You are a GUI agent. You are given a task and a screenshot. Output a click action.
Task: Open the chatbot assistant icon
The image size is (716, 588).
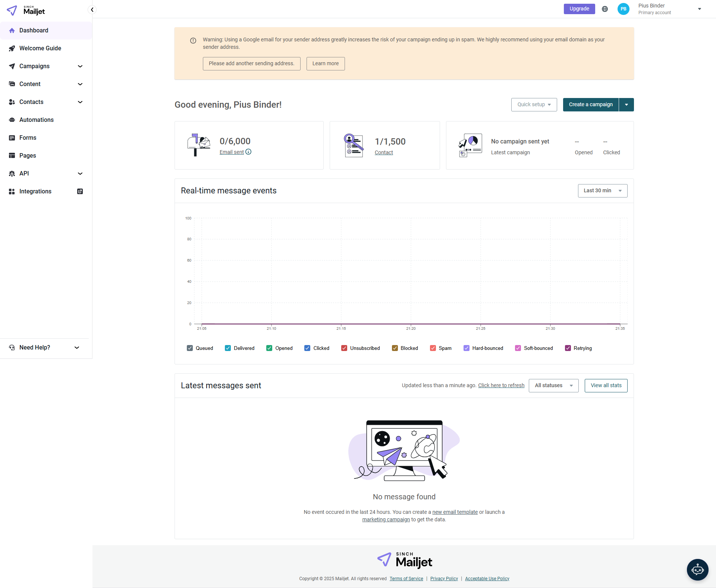click(697, 569)
